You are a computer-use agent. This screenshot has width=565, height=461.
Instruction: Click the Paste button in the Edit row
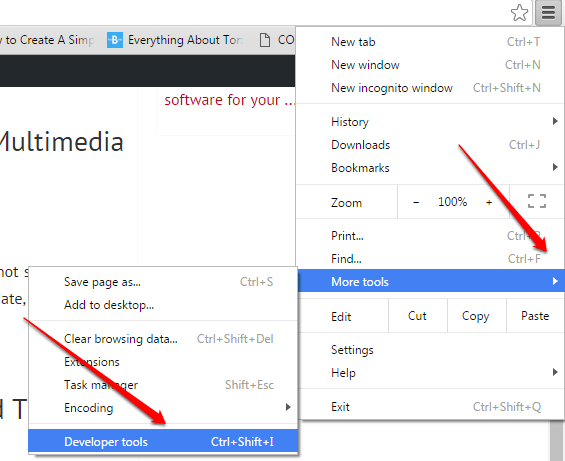click(535, 316)
